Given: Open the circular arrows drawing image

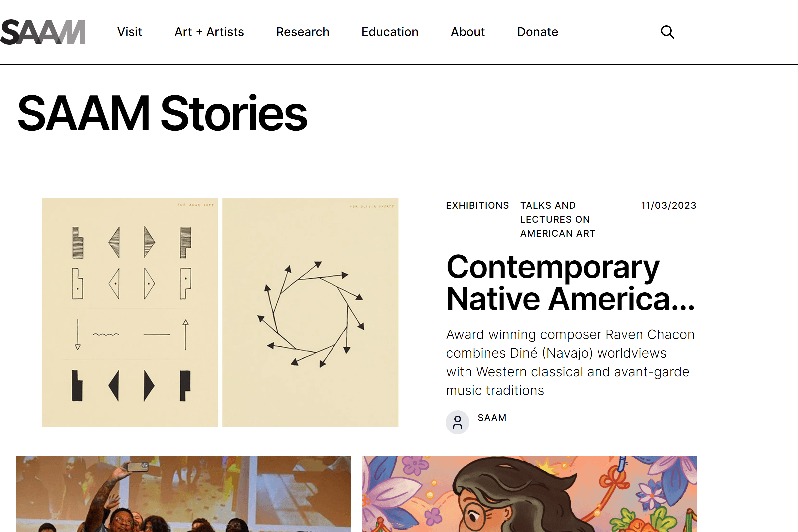Looking at the screenshot, I should pos(310,312).
